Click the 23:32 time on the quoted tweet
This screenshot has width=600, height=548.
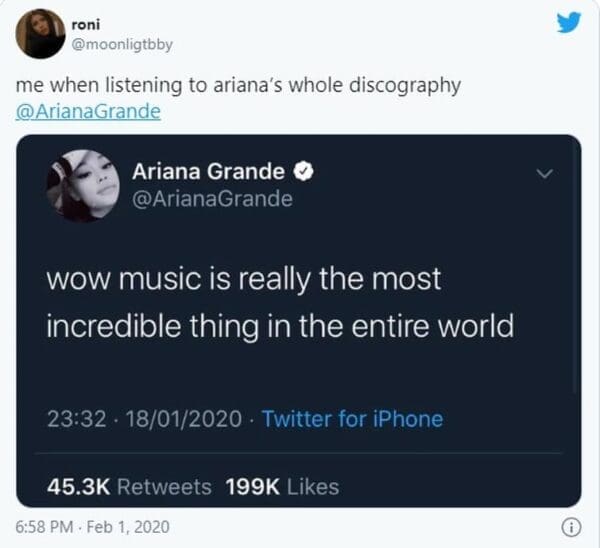[x=77, y=419]
